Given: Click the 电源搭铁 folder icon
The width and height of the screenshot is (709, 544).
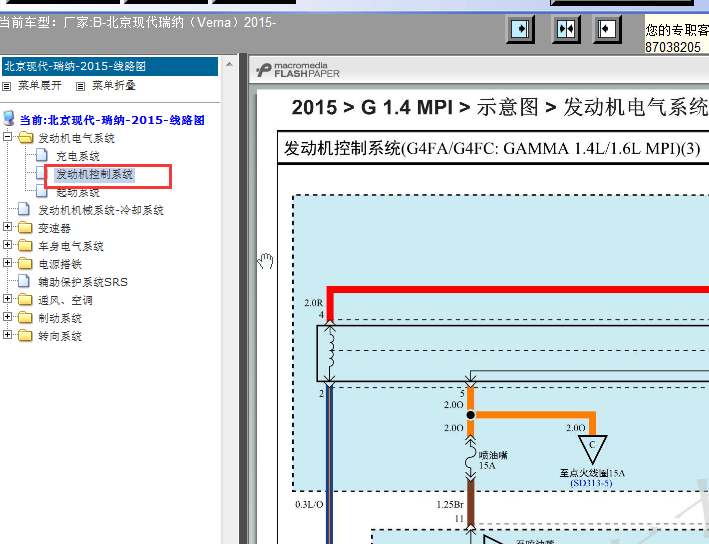Looking at the screenshot, I should [25, 264].
